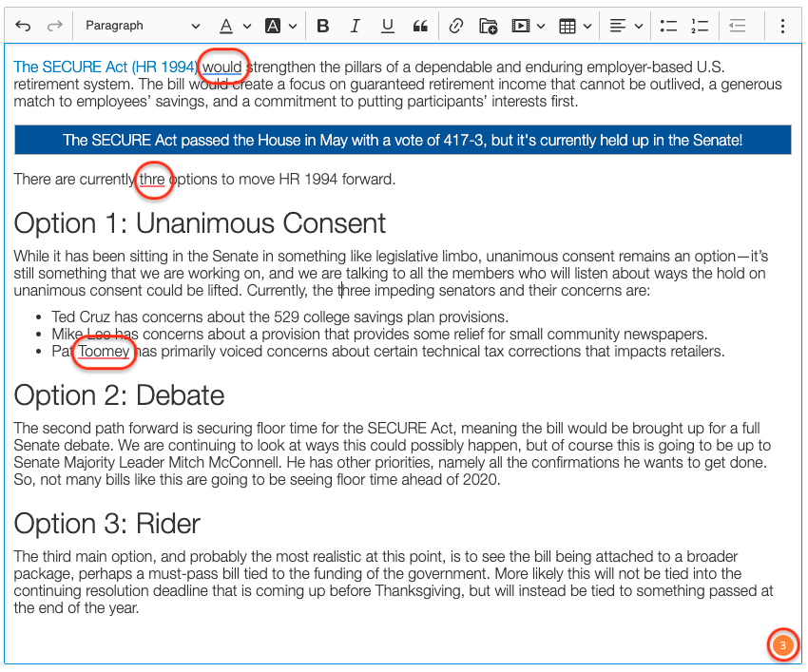Toggle italic formatting
Viewport: 808px width, 672px height.
[356, 26]
